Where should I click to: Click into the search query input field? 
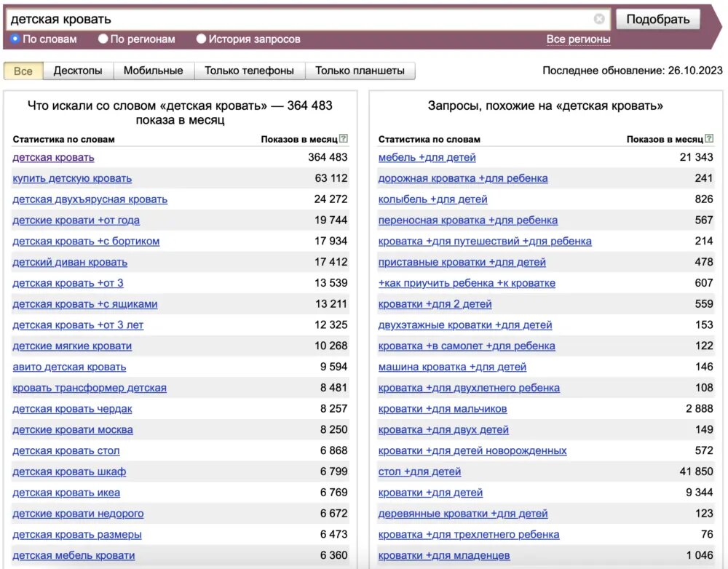pos(298,20)
